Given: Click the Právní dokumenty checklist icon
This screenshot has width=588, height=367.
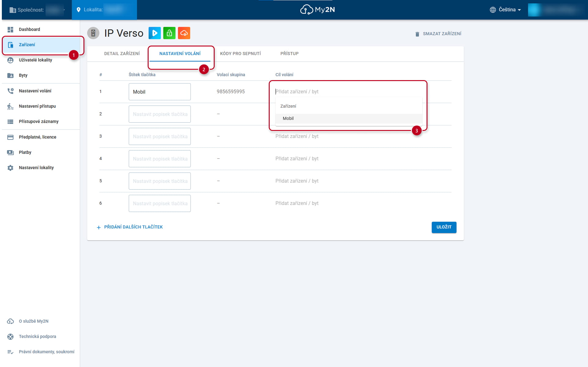Looking at the screenshot, I should tap(10, 352).
